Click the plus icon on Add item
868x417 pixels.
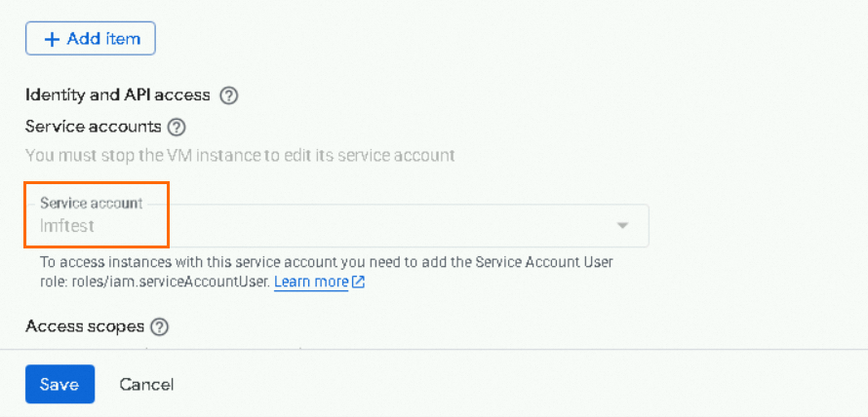[x=52, y=39]
